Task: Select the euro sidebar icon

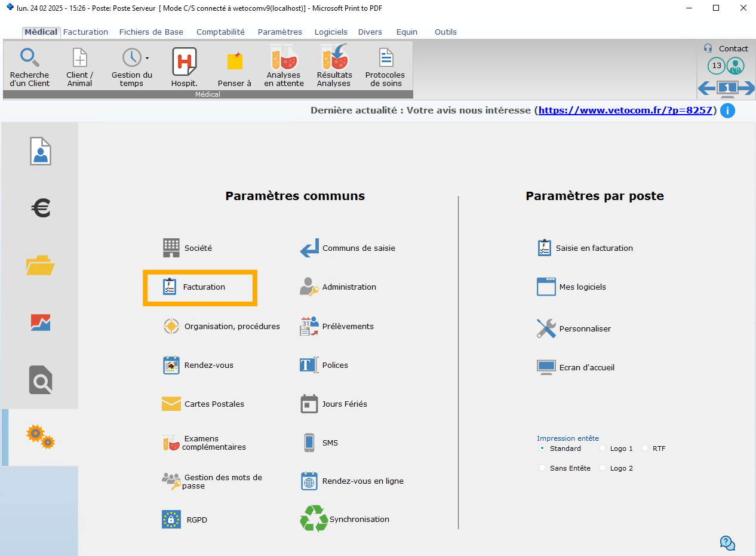Action: pyautogui.click(x=41, y=208)
